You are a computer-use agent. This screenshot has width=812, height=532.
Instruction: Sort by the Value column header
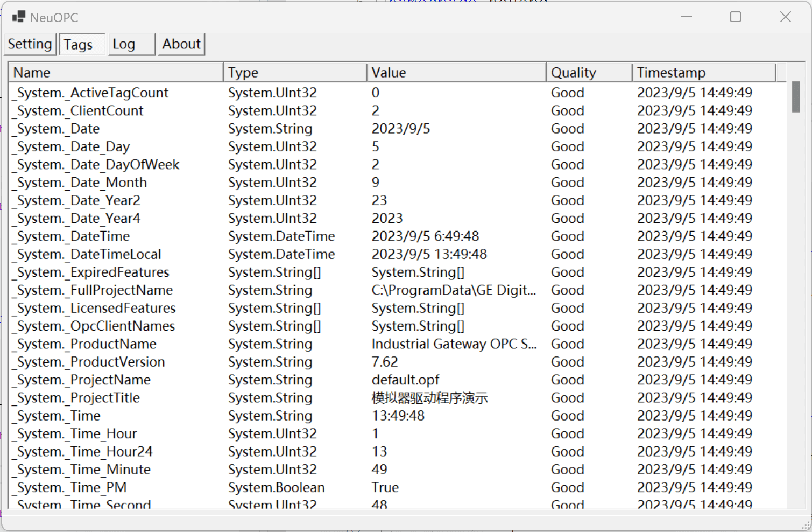point(456,73)
